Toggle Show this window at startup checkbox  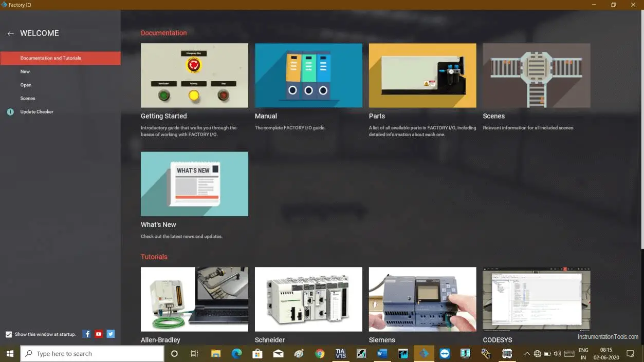[x=9, y=334]
